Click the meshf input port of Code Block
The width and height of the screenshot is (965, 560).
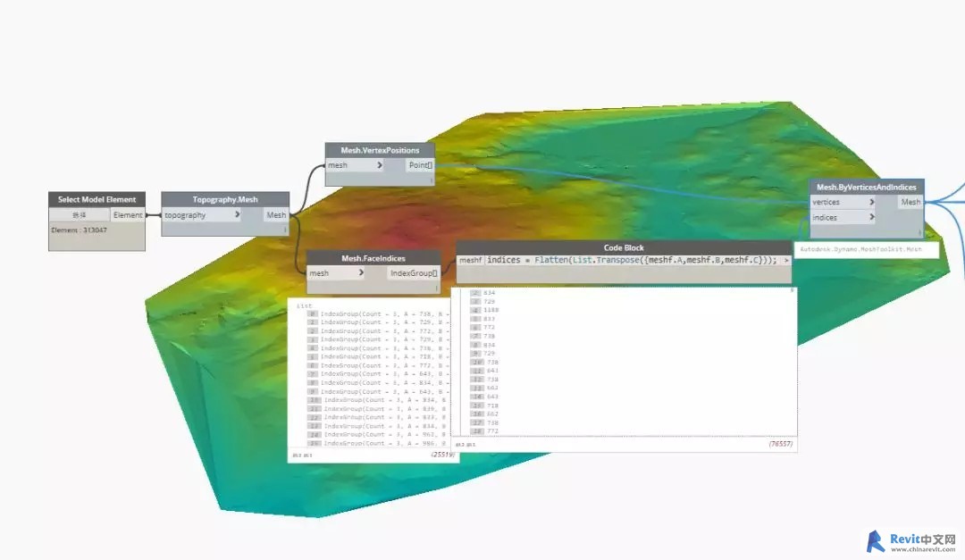pyautogui.click(x=470, y=260)
